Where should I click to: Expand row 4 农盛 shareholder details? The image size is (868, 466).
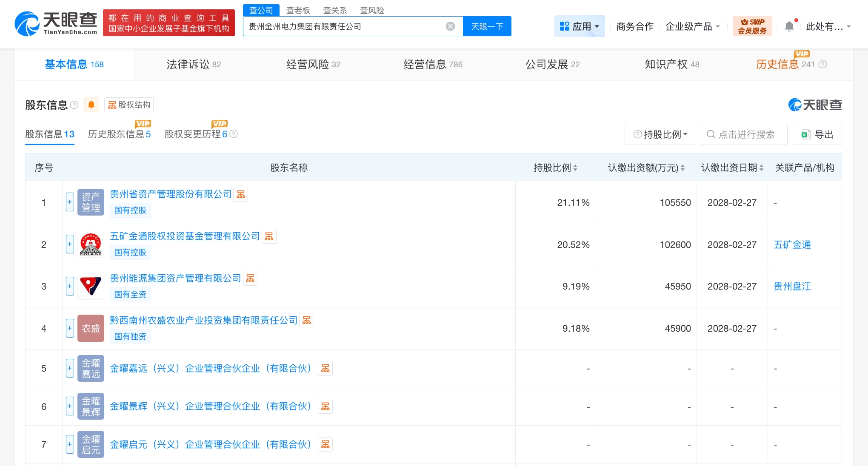click(x=70, y=328)
